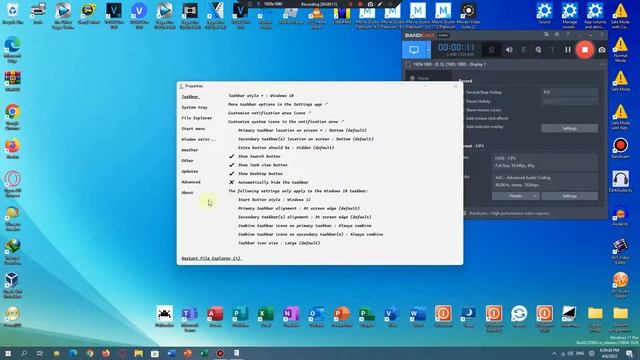Open Firefox desktop icon
Viewport: 640px width, 360px height.
coord(12,149)
